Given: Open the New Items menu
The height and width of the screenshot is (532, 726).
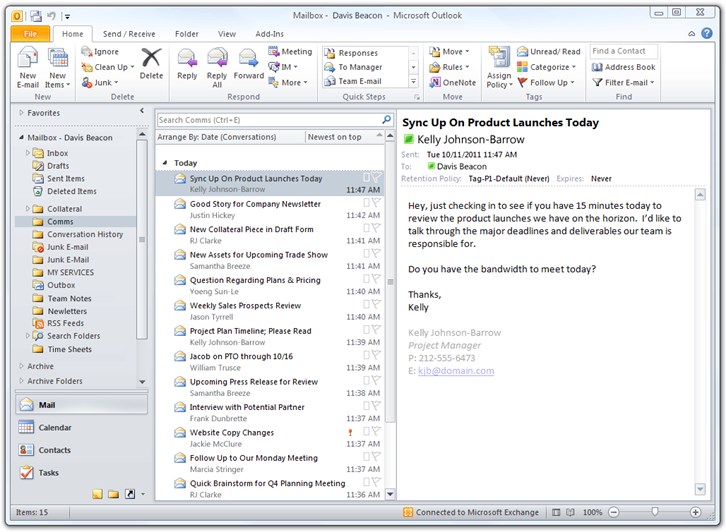Looking at the screenshot, I should [x=58, y=68].
